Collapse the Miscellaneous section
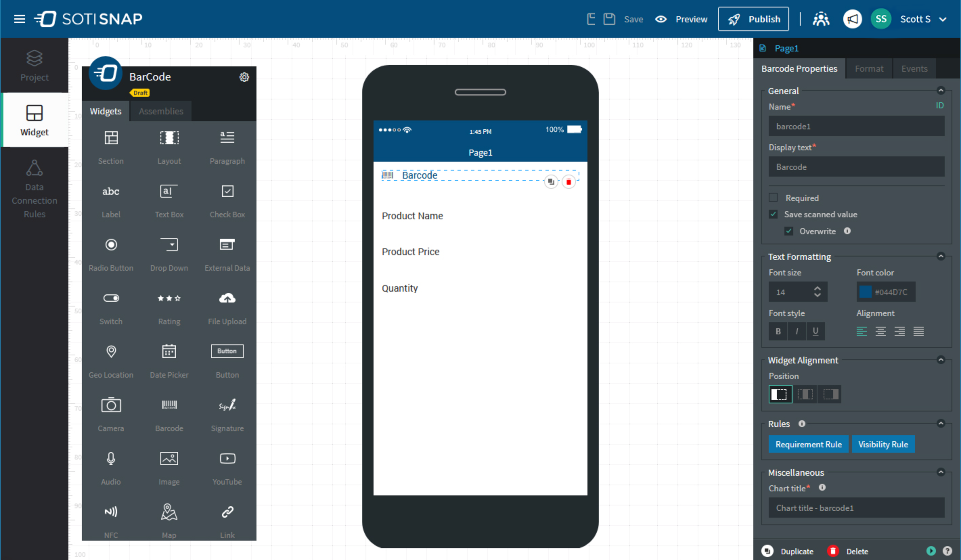Image resolution: width=961 pixels, height=560 pixels. click(941, 472)
